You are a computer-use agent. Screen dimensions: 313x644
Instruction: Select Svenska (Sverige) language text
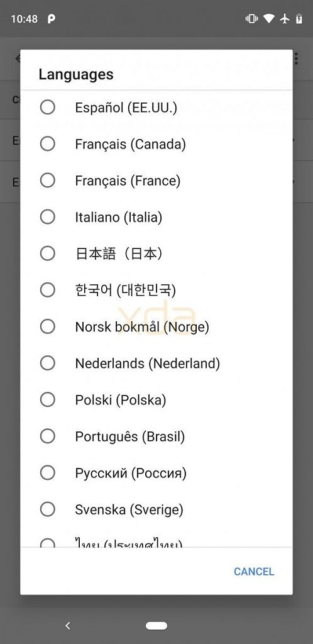click(x=129, y=509)
